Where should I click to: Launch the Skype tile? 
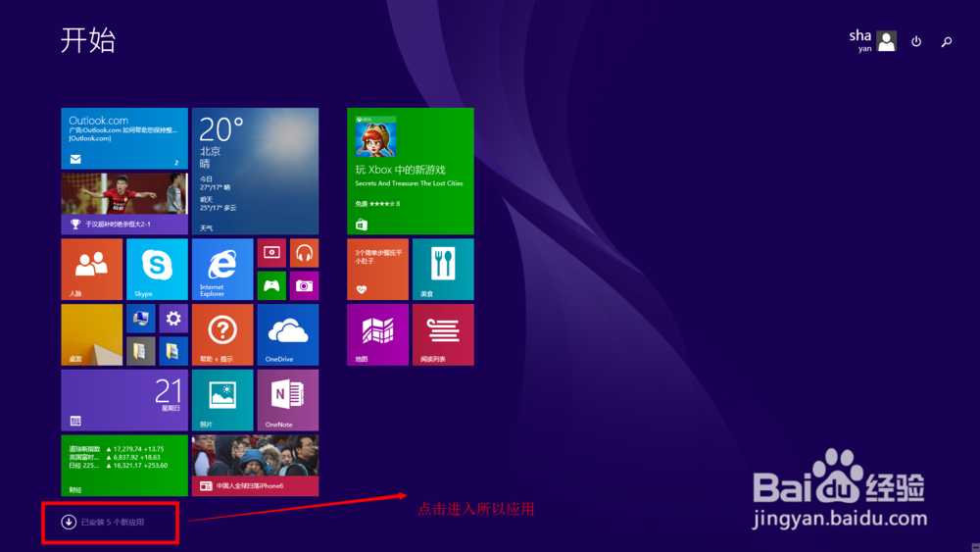[x=157, y=270]
